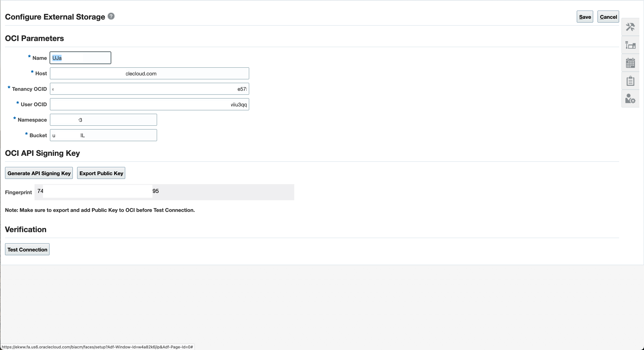Viewport: 644px width, 350px height.
Task: Run Test Connection under Verification
Action: pyautogui.click(x=27, y=249)
